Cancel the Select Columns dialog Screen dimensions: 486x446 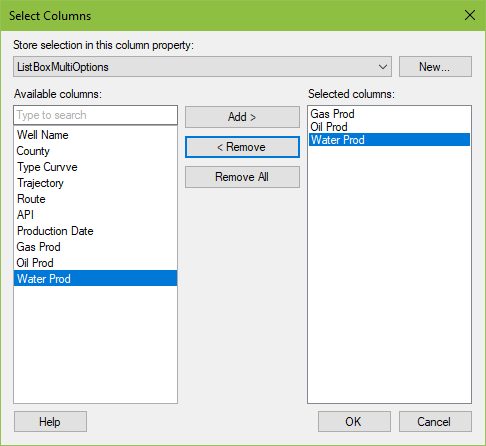435,422
